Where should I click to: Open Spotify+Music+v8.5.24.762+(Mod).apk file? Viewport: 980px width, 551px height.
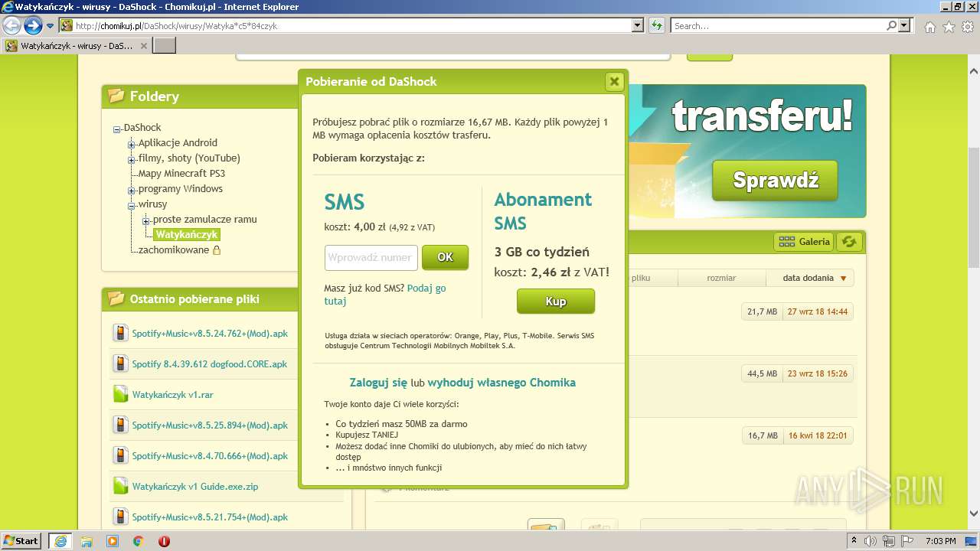210,334
